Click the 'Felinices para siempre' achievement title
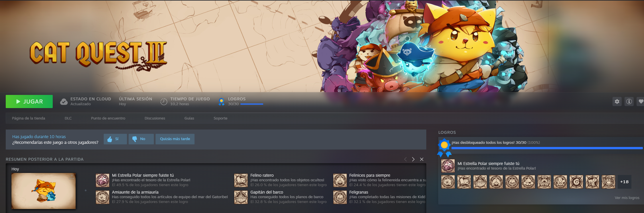The height and width of the screenshot is (213, 644). [370, 175]
